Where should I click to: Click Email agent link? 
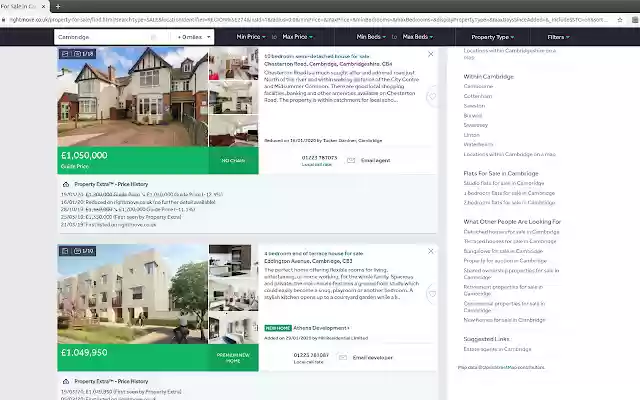[x=376, y=160]
